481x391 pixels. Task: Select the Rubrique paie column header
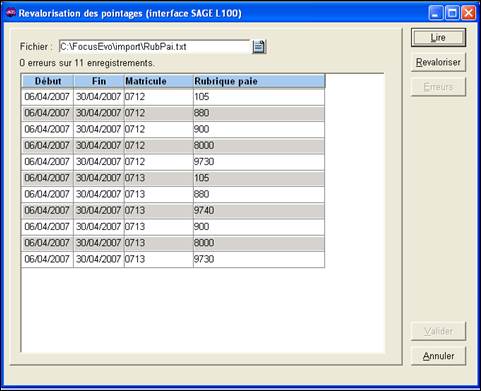click(259, 81)
